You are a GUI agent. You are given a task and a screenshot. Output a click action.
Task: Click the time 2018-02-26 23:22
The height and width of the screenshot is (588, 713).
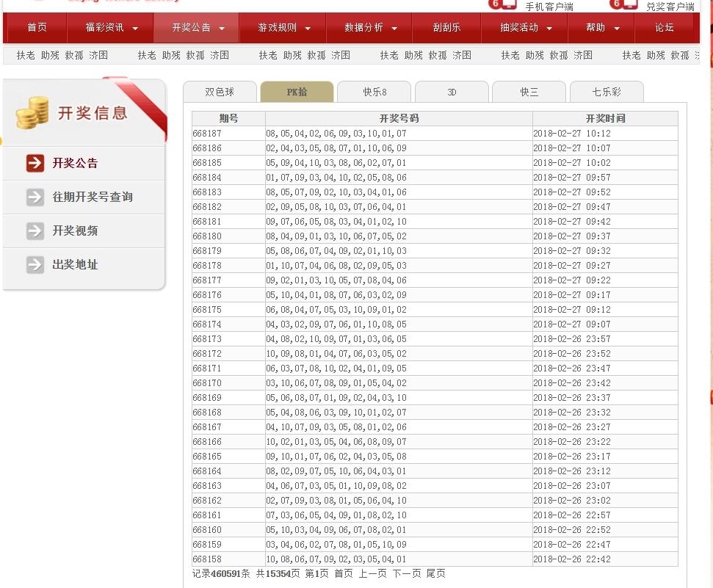point(572,442)
